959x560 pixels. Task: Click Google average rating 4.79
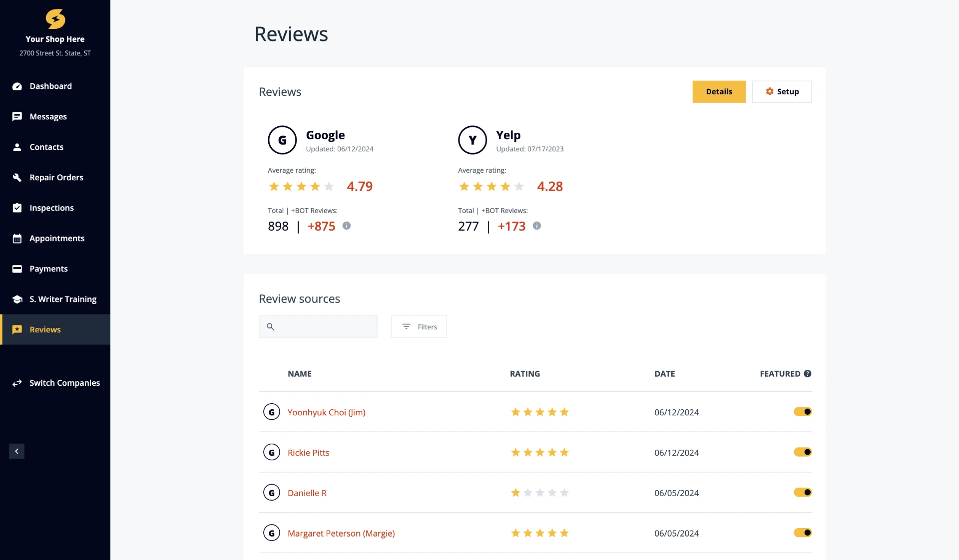360,187
